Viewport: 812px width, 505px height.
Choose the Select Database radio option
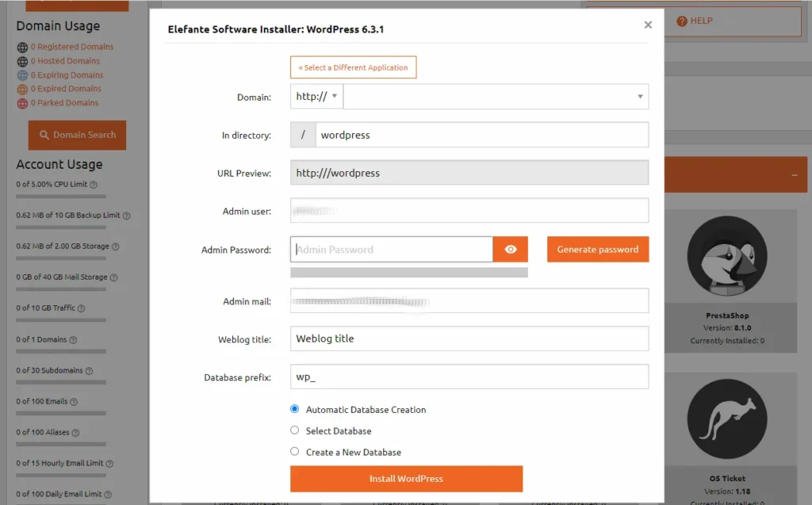coord(295,430)
